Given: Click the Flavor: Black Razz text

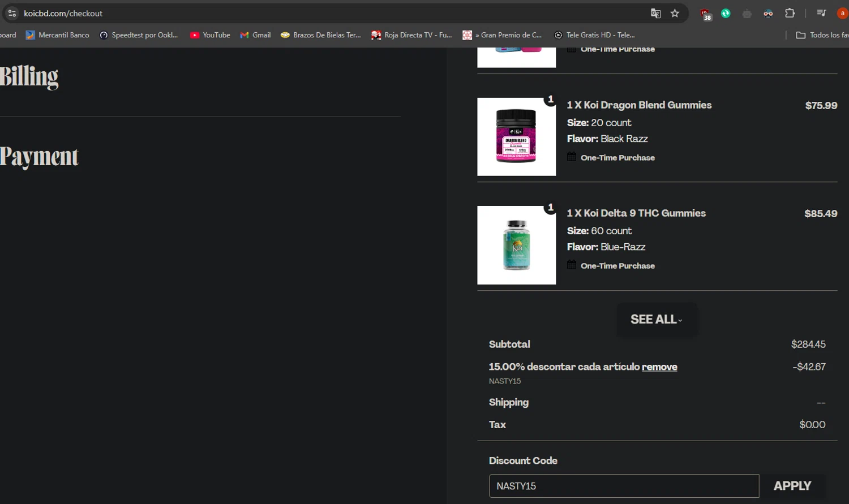Looking at the screenshot, I should [607, 139].
